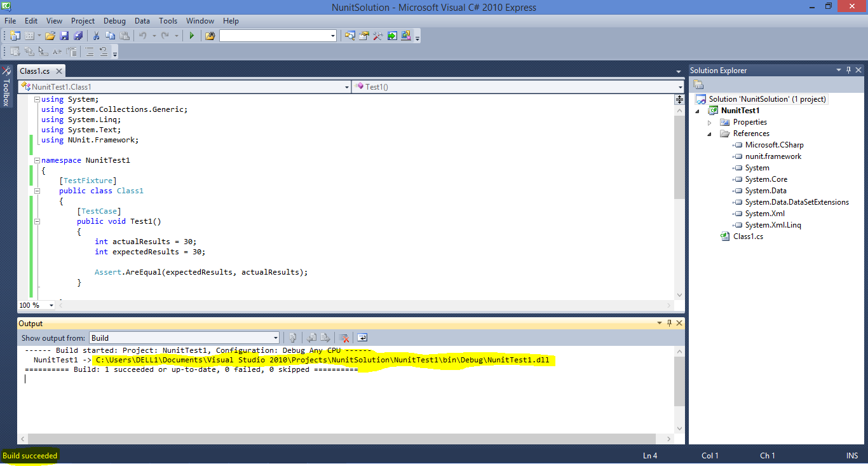Open an existing file from the toolbar
The height and width of the screenshot is (466, 868).
pyautogui.click(x=50, y=36)
